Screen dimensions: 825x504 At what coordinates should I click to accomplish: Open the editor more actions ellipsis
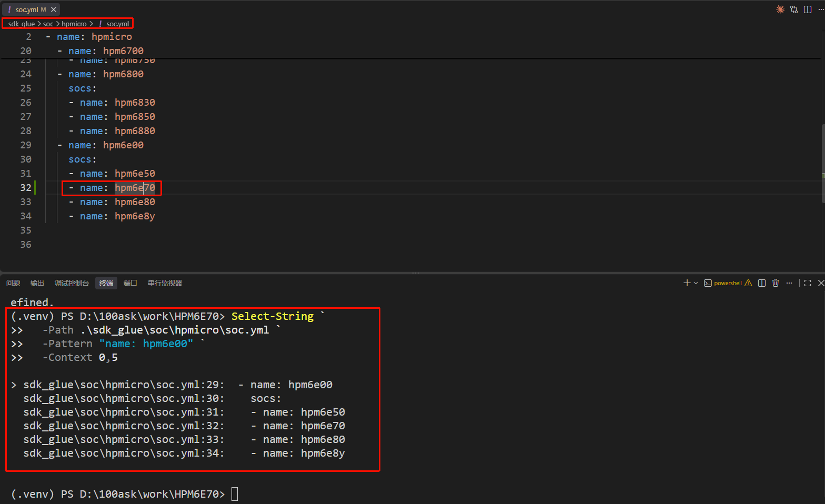821,9
